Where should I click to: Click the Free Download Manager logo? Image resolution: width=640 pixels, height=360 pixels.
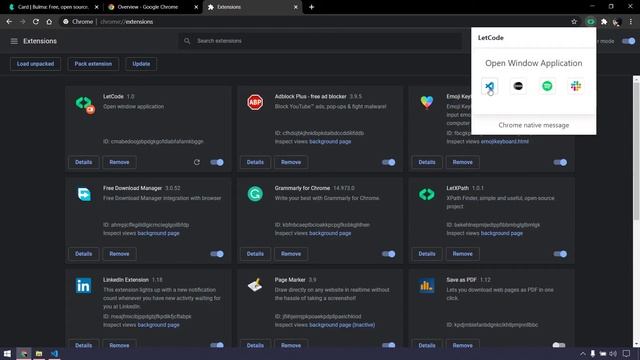tap(84, 194)
